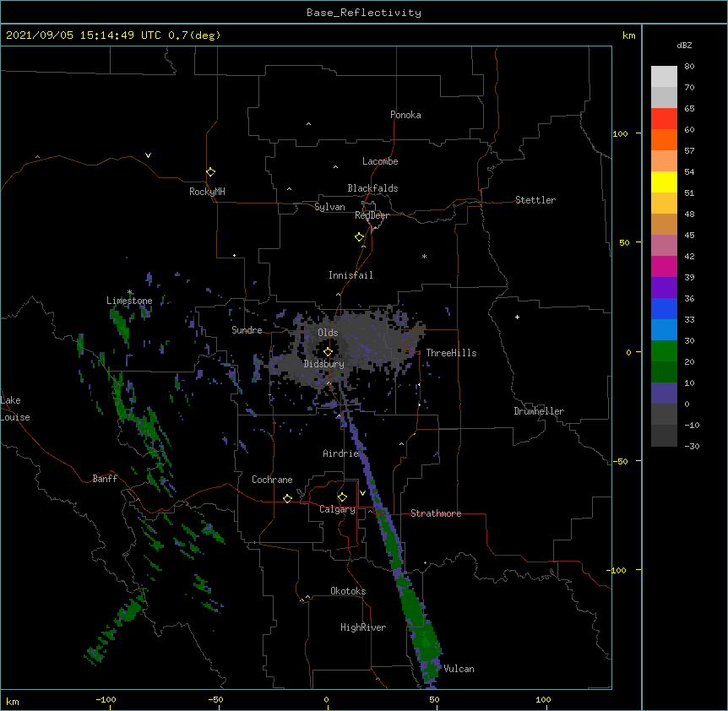The image size is (728, 711).
Task: Click the Okotoks label
Action: pyautogui.click(x=348, y=591)
